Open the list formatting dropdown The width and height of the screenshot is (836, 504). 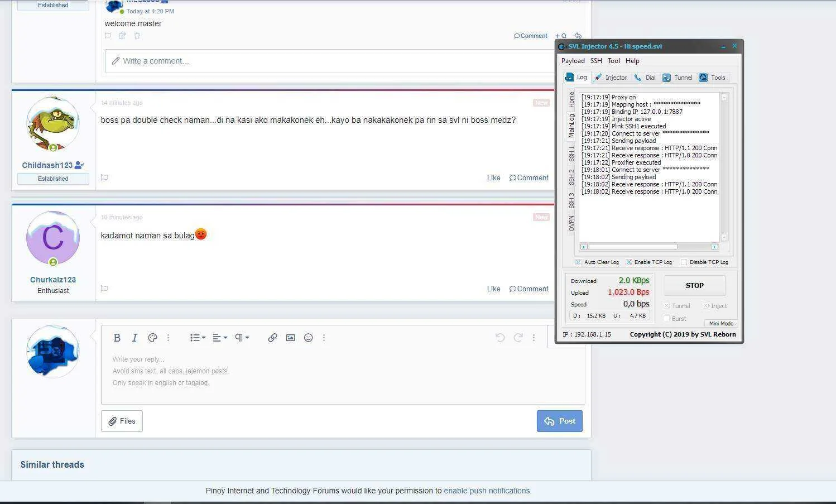[x=198, y=338]
